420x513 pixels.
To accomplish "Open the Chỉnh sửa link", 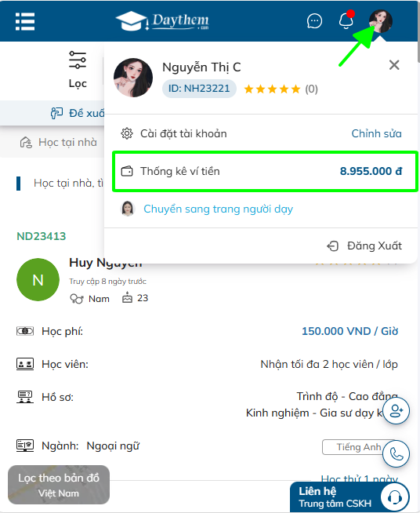I will pyautogui.click(x=376, y=133).
